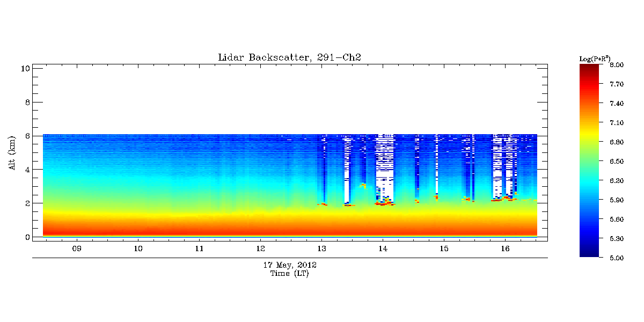
Task: Click the x-axis tick label "13"
Action: click(322, 249)
